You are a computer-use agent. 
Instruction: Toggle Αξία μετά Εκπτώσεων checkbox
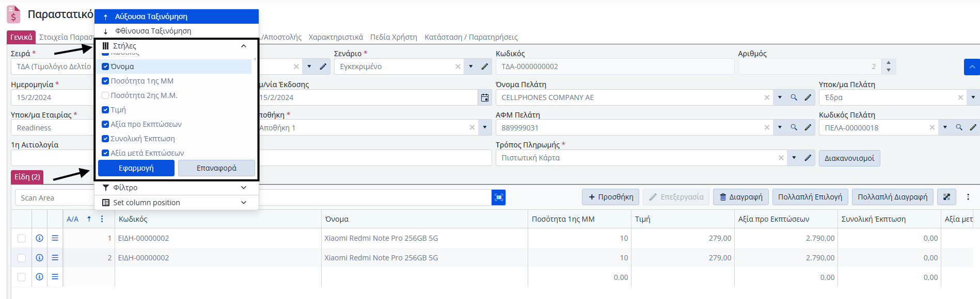coord(105,153)
